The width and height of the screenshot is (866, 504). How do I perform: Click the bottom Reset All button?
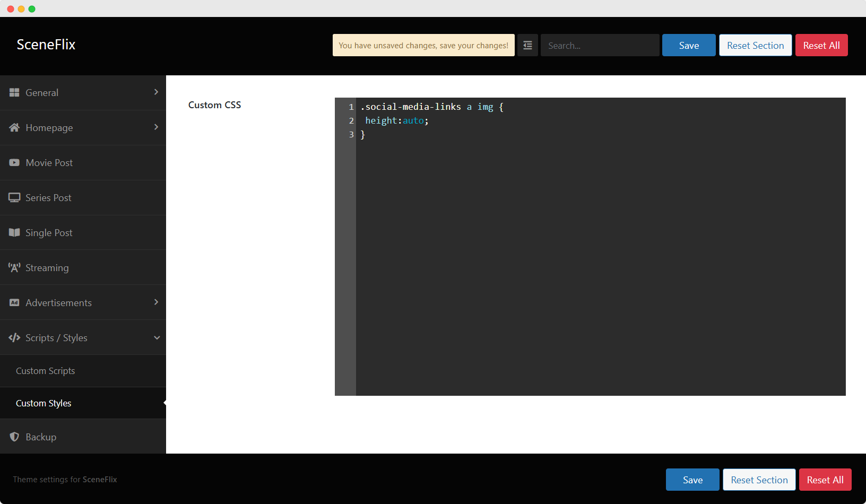coord(825,480)
